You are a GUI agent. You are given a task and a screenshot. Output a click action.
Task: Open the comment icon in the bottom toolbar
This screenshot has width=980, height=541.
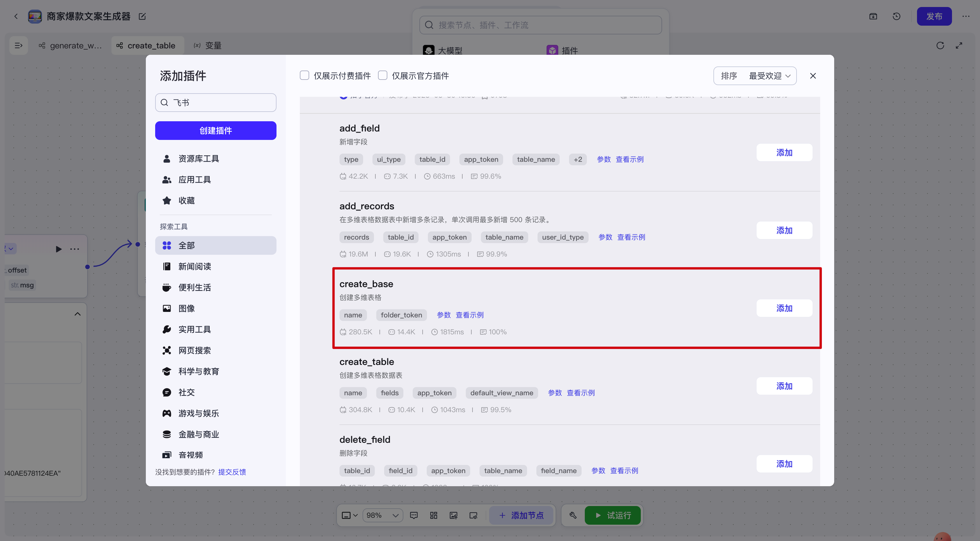pyautogui.click(x=414, y=515)
